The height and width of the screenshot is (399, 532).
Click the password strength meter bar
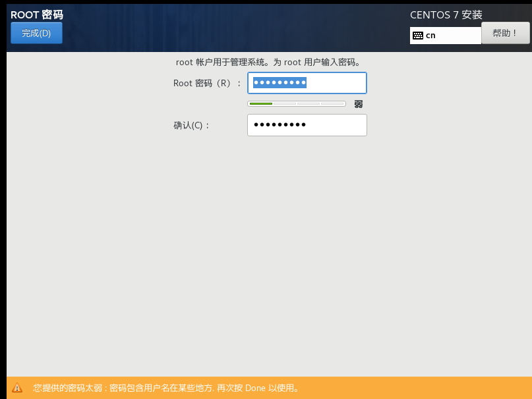[x=297, y=104]
